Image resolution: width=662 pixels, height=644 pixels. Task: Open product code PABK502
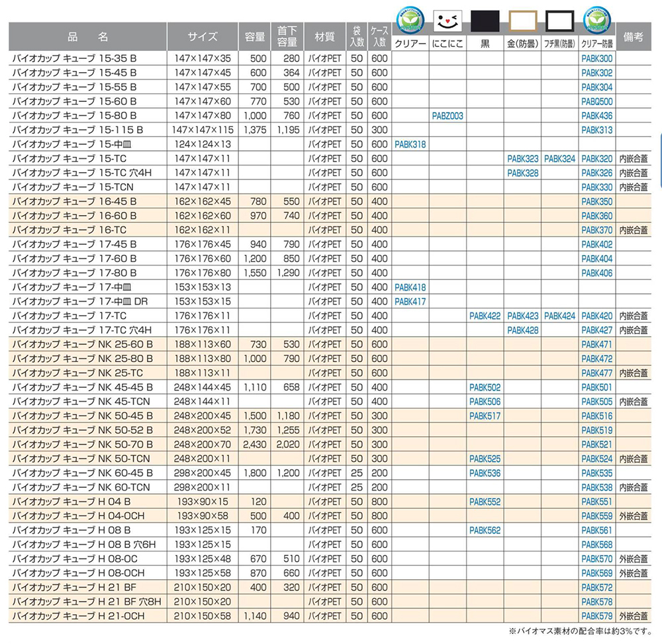pyautogui.click(x=485, y=388)
